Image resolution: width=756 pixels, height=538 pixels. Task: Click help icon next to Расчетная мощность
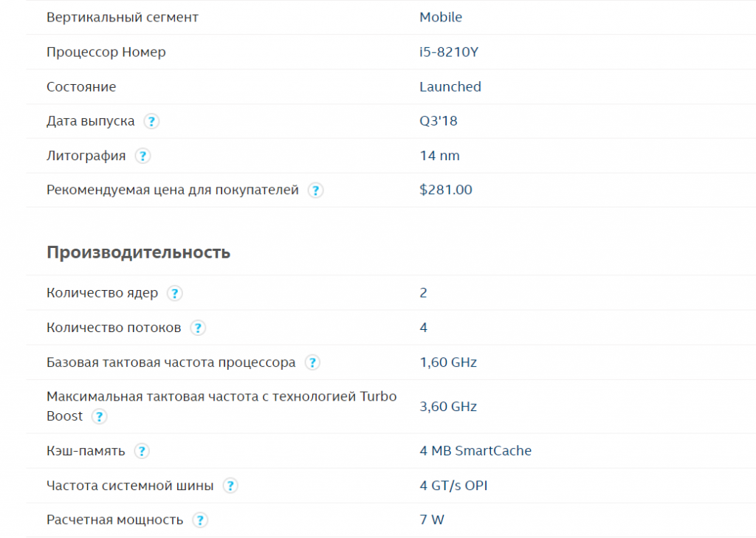pyautogui.click(x=199, y=520)
